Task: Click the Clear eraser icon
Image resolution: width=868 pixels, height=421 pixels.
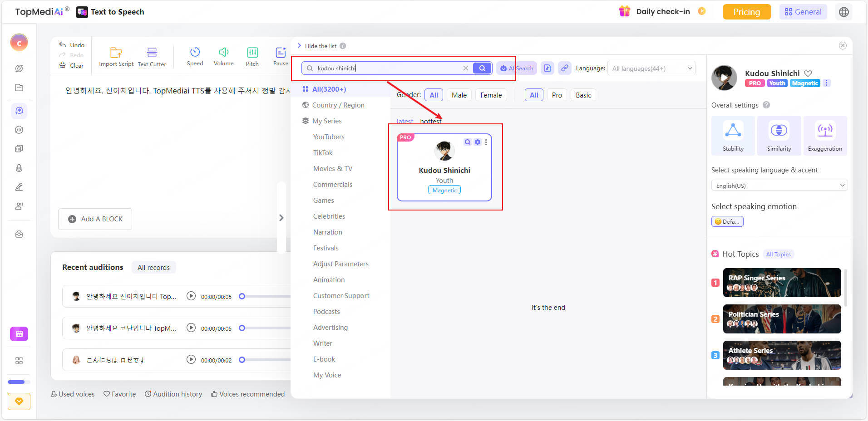Action: [x=63, y=65]
